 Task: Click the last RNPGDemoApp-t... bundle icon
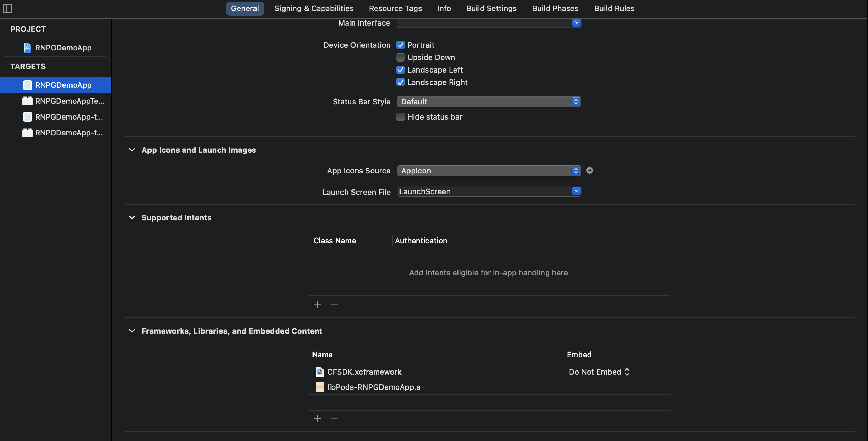pyautogui.click(x=28, y=133)
